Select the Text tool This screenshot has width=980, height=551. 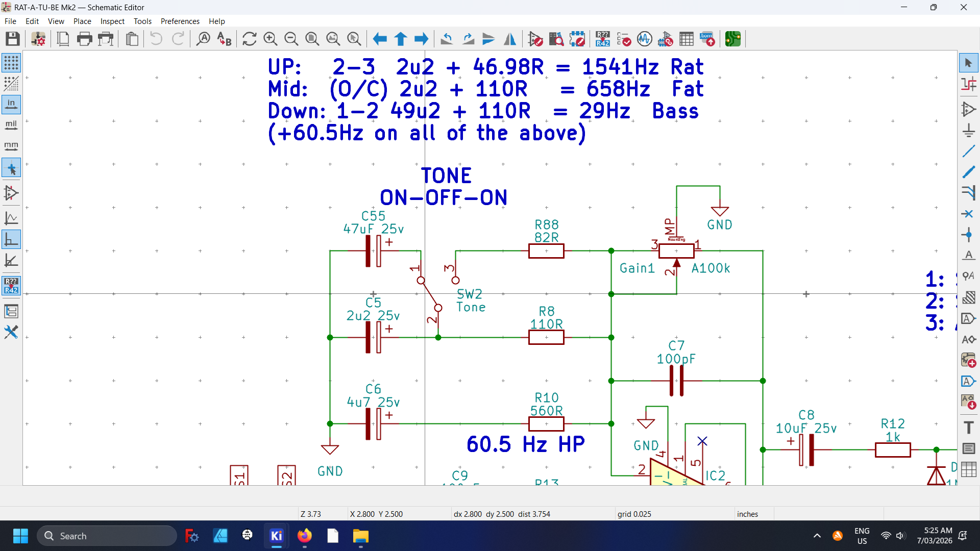point(969,427)
